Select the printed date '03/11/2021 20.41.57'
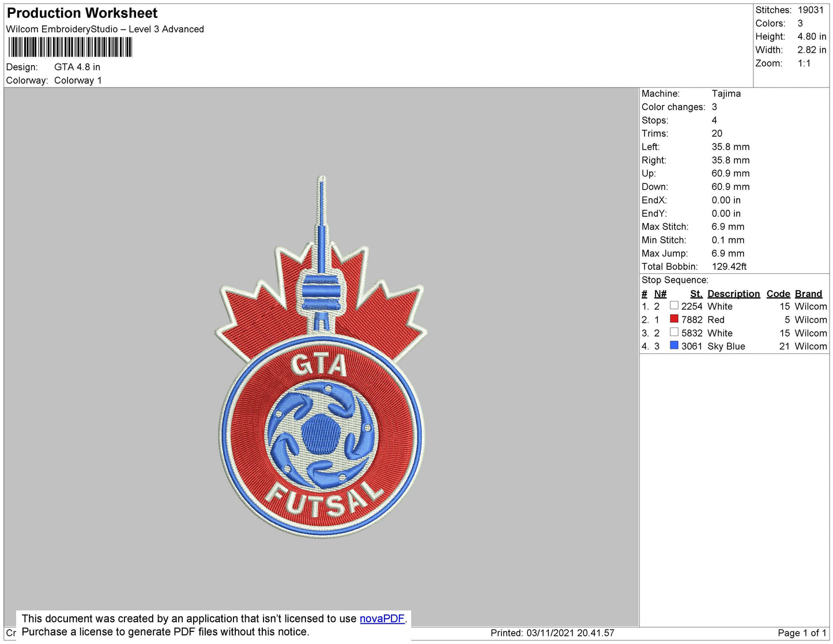Viewport: 833px width, 644px height. click(x=570, y=633)
